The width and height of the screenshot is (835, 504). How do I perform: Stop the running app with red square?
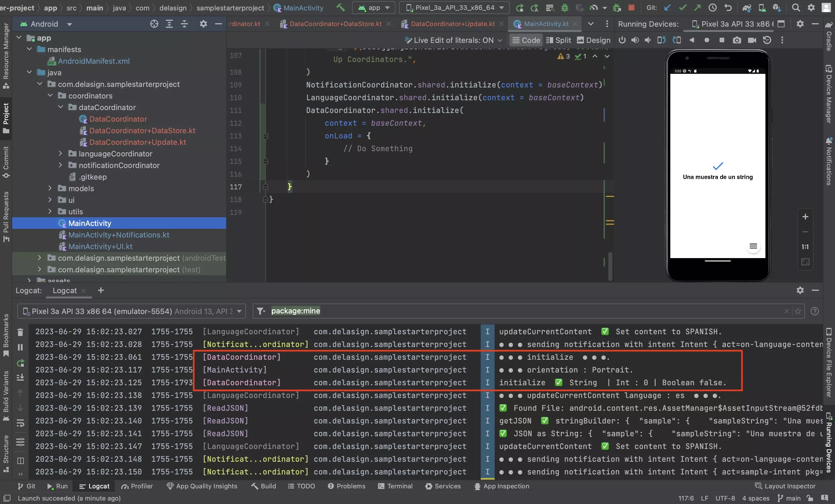[631, 8]
